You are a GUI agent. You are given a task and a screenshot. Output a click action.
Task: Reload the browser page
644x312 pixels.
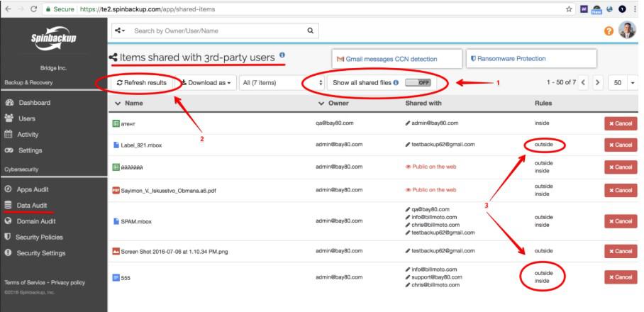(33, 9)
